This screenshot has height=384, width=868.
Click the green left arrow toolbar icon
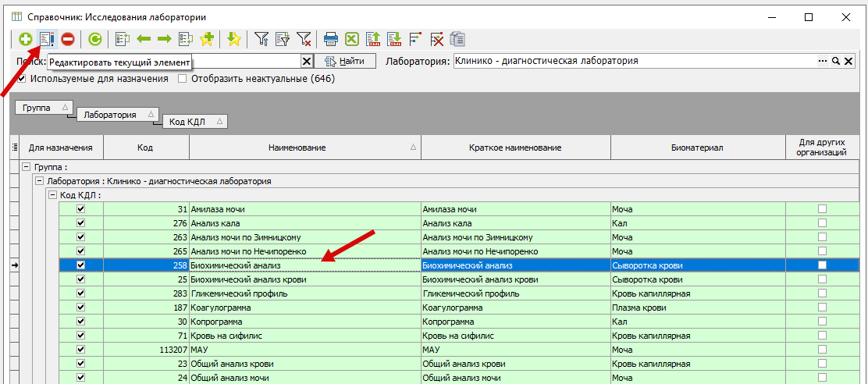144,38
